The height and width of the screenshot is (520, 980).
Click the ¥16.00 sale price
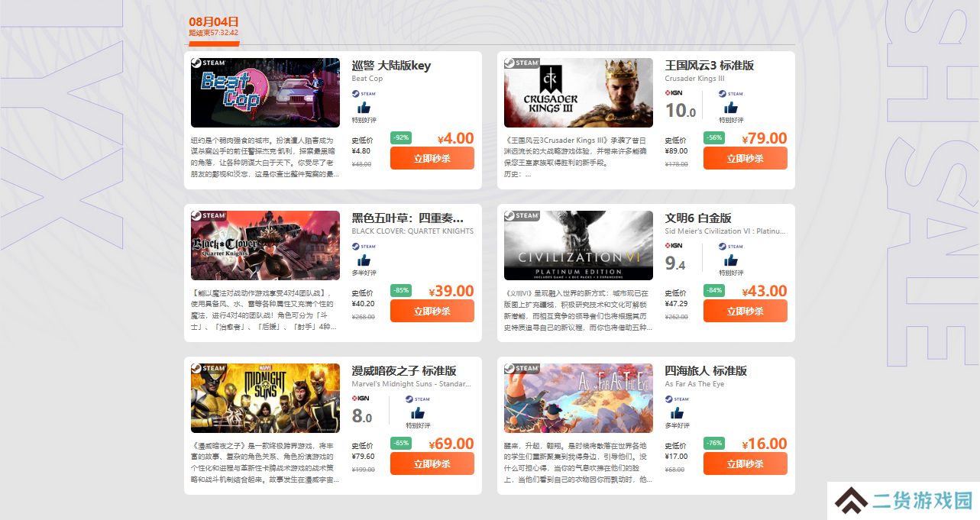765,444
